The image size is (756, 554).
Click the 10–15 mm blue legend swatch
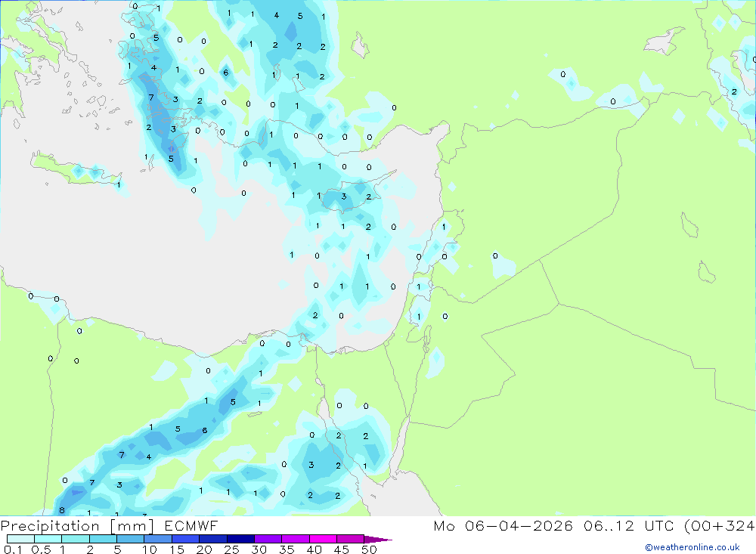coord(158,539)
